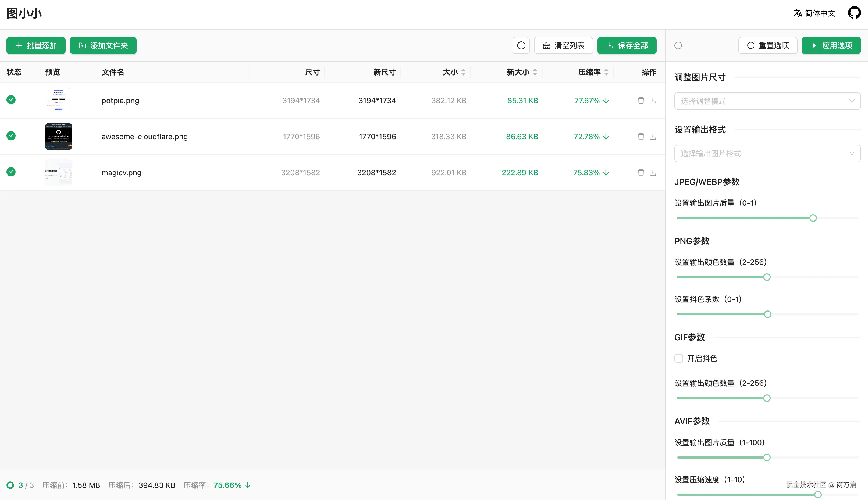The image size is (868, 500).
Task: Download magicv.png via its download icon
Action: [653, 172]
